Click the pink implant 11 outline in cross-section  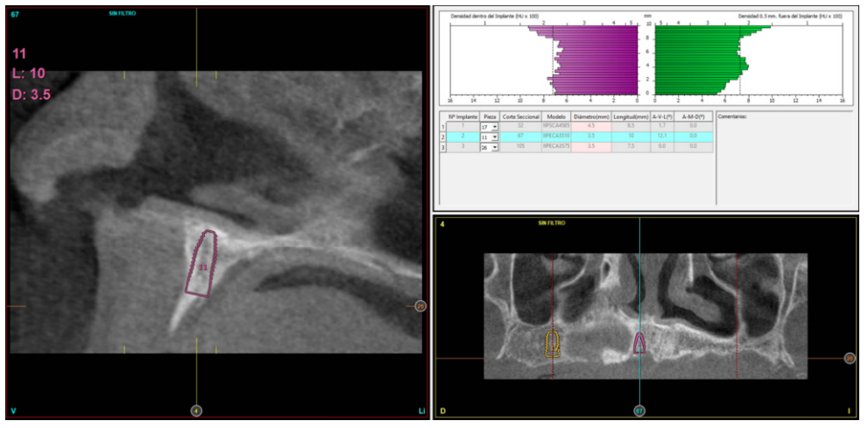202,264
